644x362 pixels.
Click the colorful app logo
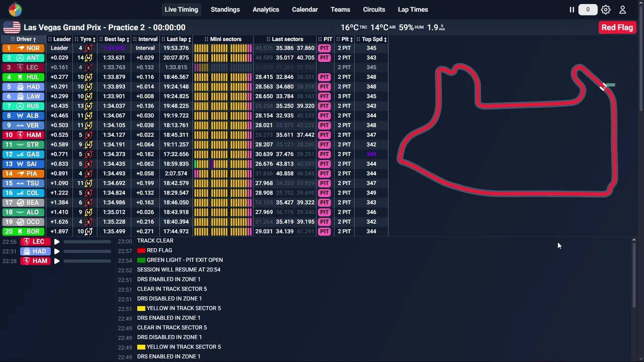pos(15,10)
